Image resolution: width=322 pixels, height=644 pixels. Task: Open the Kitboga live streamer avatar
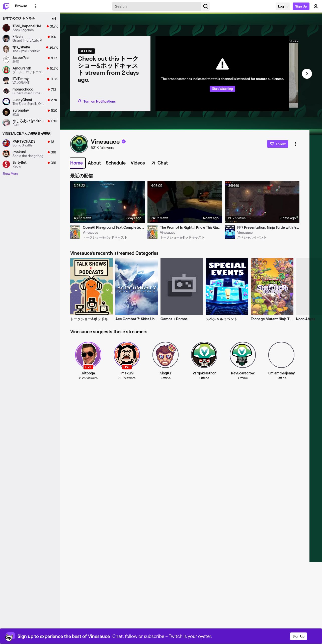click(88, 355)
